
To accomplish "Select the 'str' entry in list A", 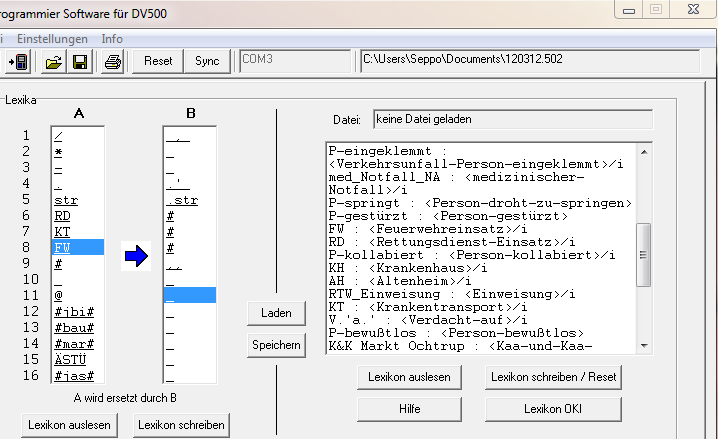I will tap(67, 199).
